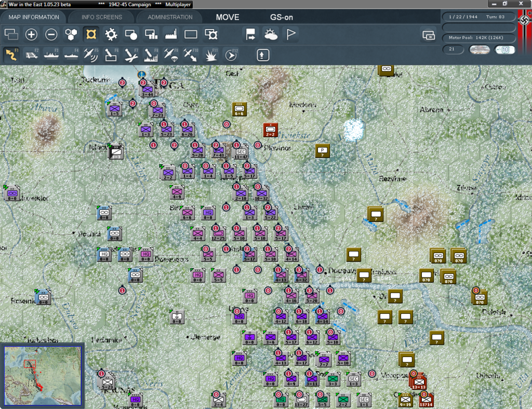Select the 7=23 unit south of Riga
This screenshot has width=532, height=409.
(x=158, y=111)
